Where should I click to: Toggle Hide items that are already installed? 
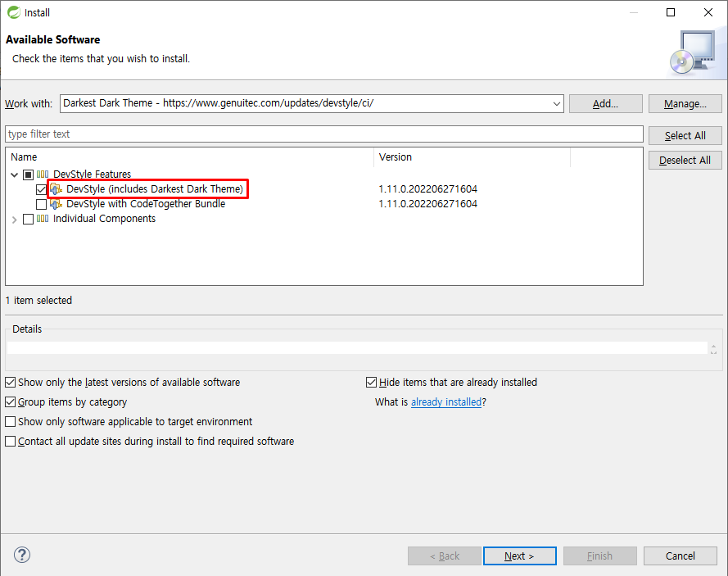point(371,383)
